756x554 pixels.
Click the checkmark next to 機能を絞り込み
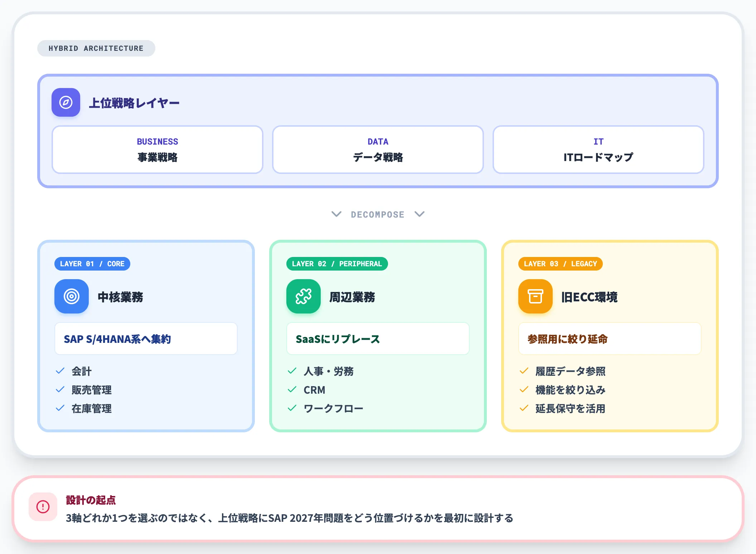pos(524,390)
